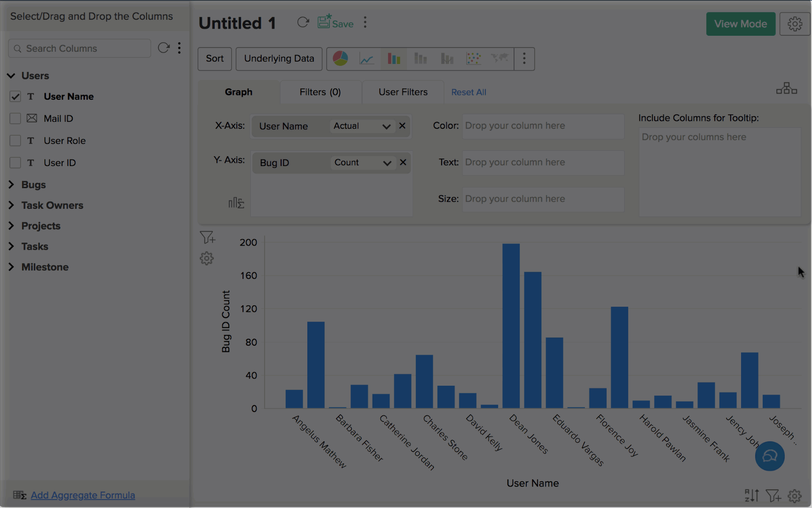Switch to the Filters (0) tab

pyautogui.click(x=320, y=92)
